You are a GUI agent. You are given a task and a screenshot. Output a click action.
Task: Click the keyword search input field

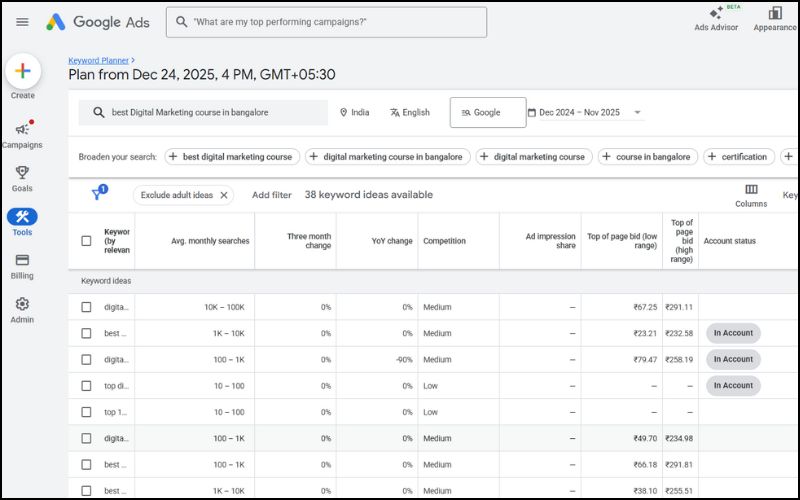[203, 112]
